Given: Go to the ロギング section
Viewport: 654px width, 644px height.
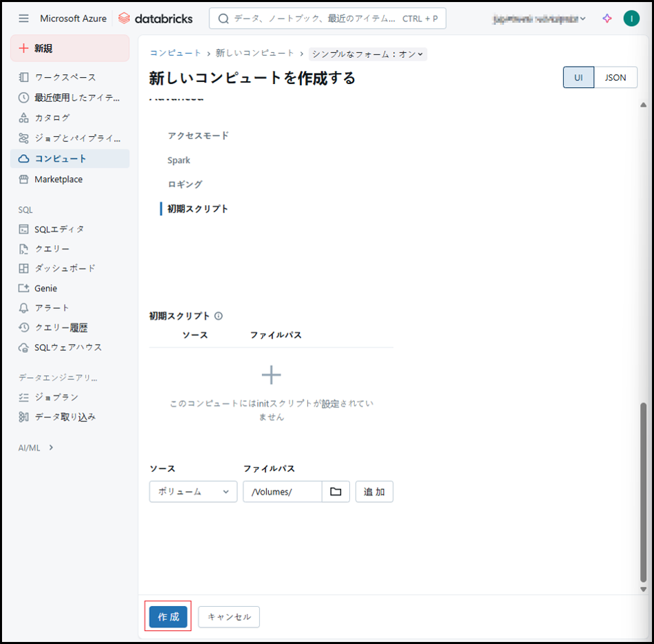Looking at the screenshot, I should coord(185,184).
